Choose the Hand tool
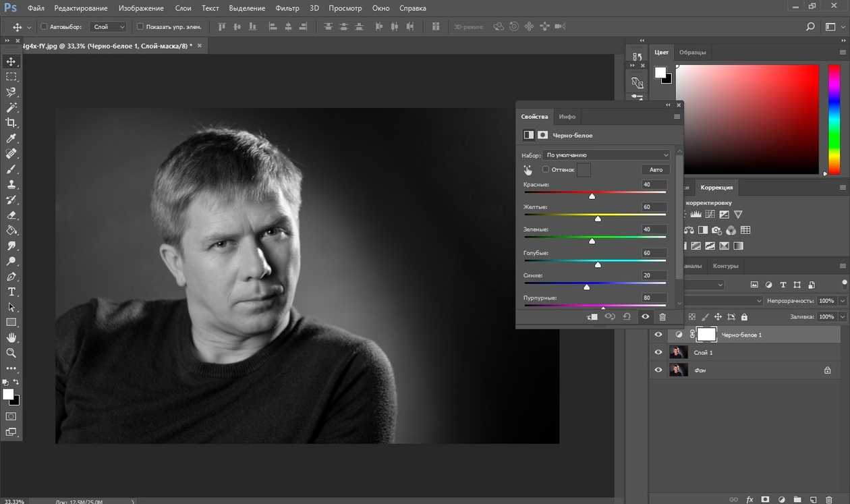 [x=11, y=337]
